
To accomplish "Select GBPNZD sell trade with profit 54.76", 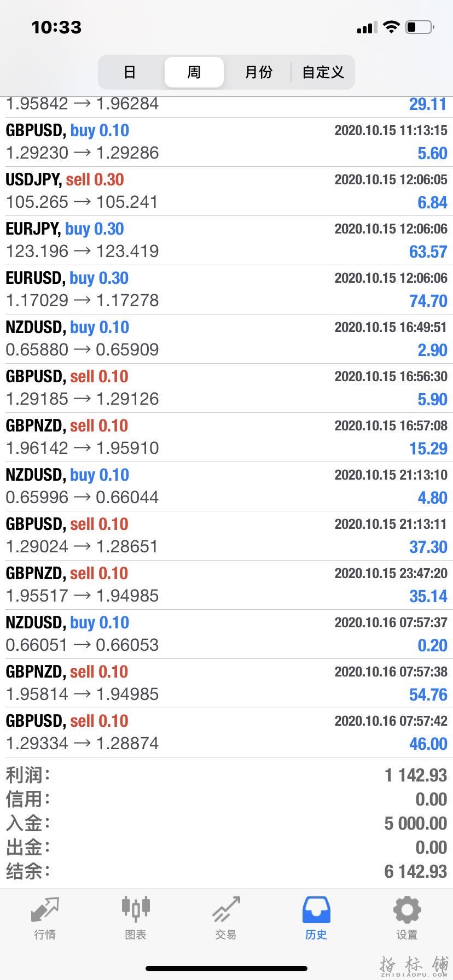I will tap(226, 684).
